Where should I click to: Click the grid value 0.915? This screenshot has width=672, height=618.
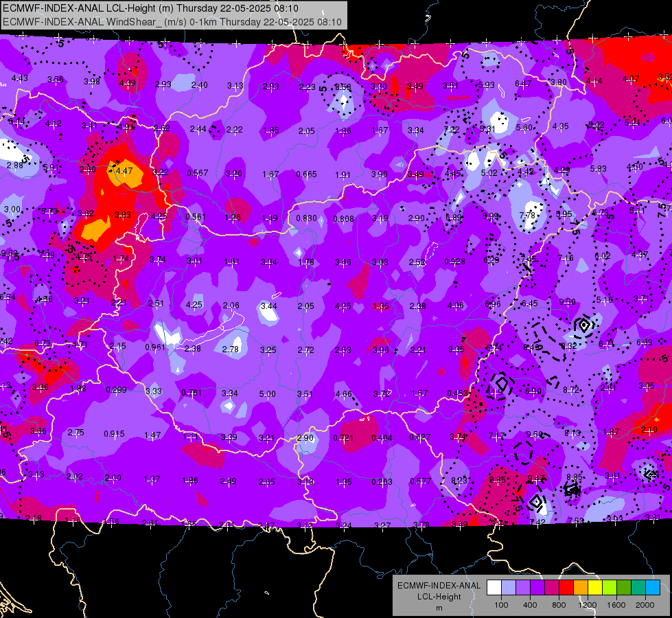[x=114, y=433]
